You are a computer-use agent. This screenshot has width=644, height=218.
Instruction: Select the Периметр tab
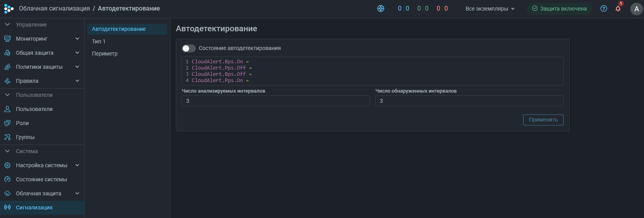click(105, 54)
